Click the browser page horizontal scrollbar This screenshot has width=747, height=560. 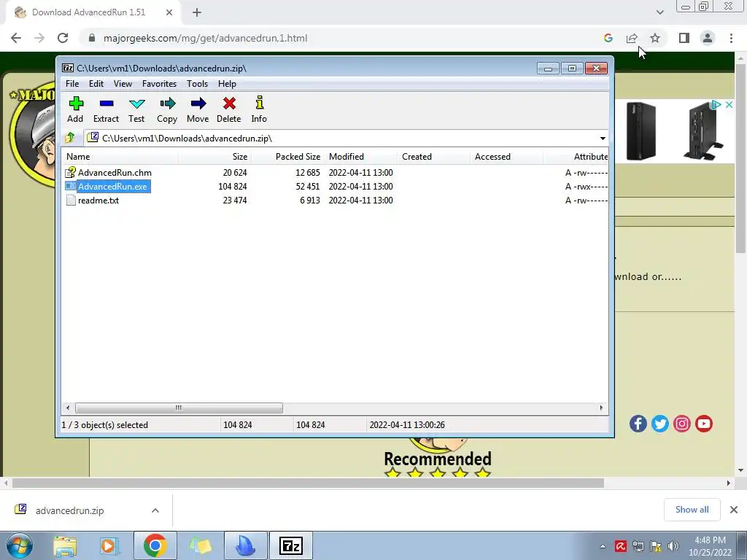309,483
